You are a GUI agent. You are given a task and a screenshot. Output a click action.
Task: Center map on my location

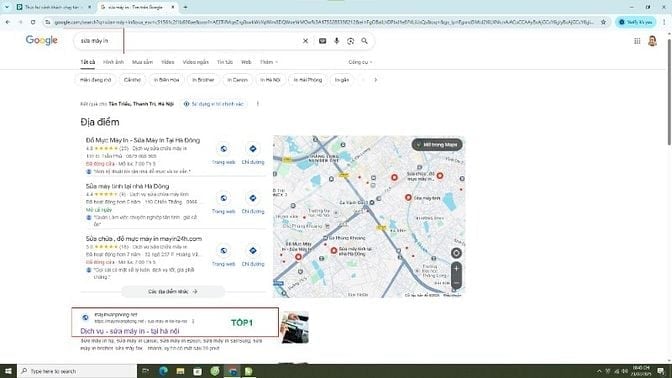(456, 253)
